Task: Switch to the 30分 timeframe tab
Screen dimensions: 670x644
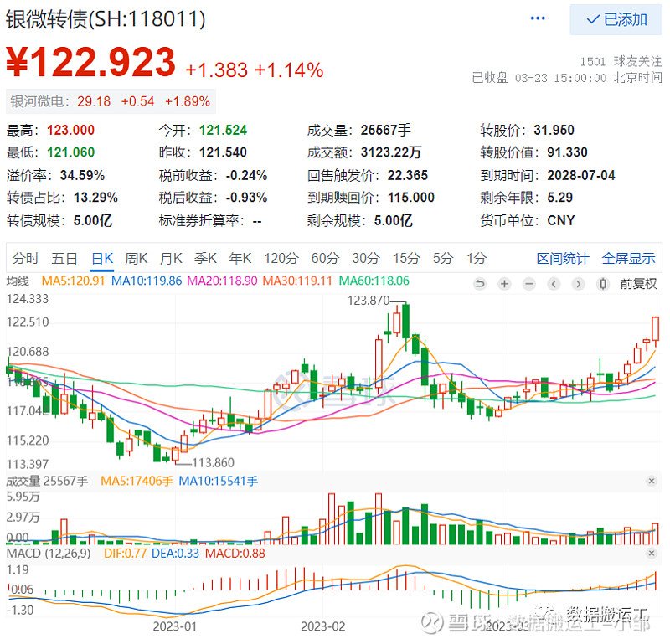Action: coord(366,258)
